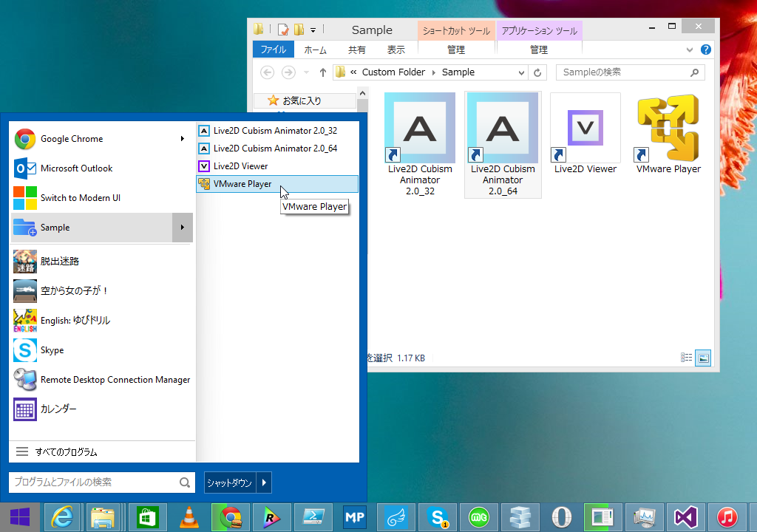Click お気に入り in the navigation pane

[x=302, y=100]
